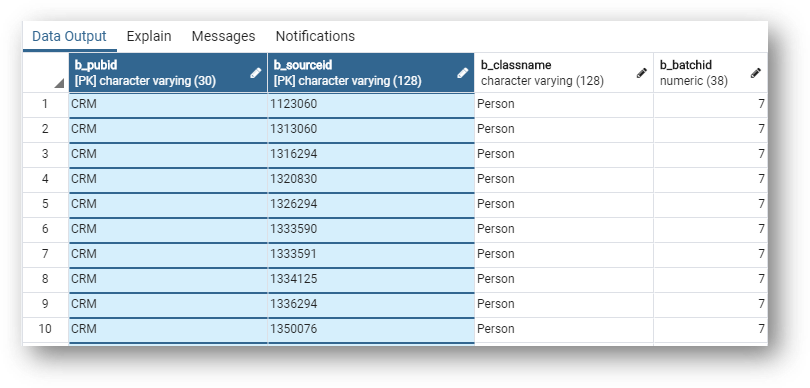Click sourceid cell 1313060
This screenshot has height=388, width=810.
(x=371, y=129)
